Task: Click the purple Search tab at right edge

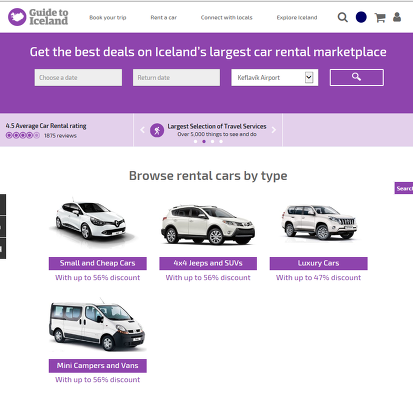Action: coord(404,188)
